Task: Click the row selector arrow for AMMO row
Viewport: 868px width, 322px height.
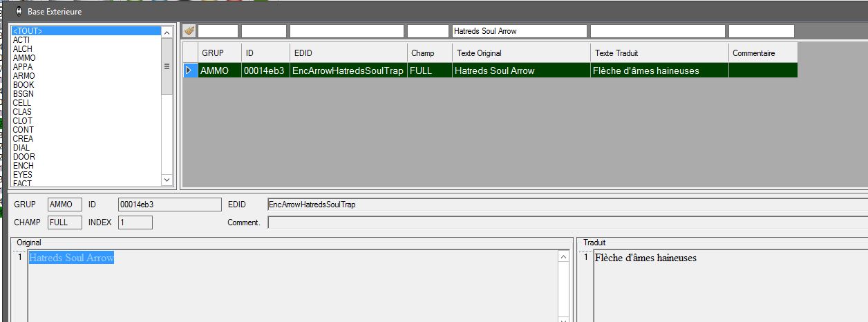Action: tap(189, 70)
